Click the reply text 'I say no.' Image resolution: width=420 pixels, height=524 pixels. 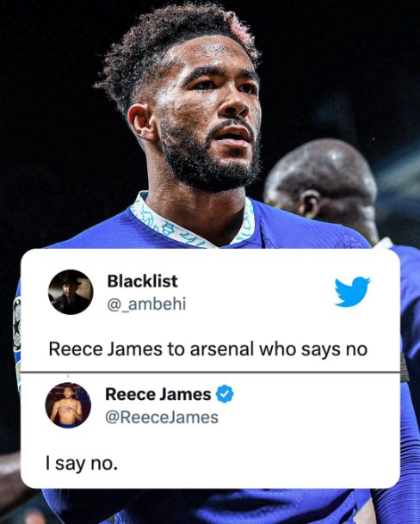coord(82,464)
